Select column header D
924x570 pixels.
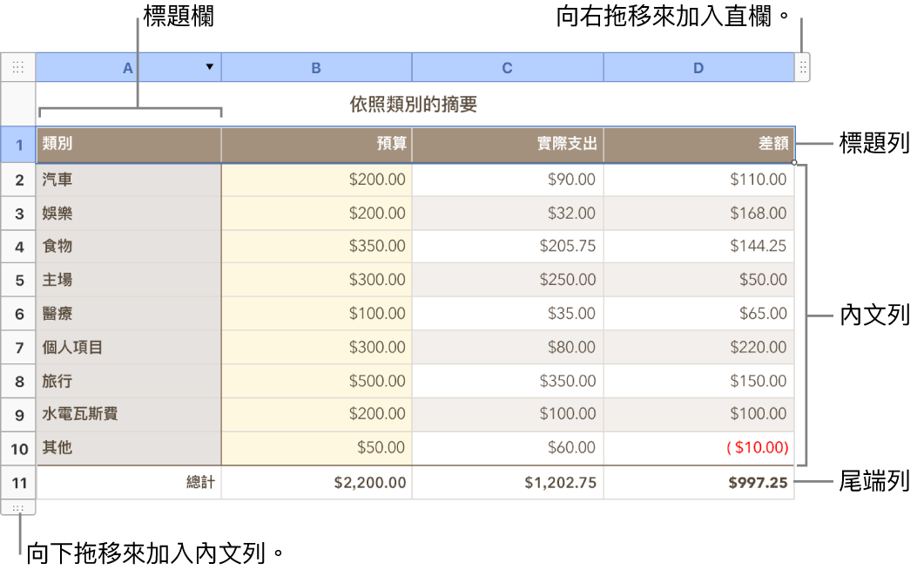(x=698, y=66)
